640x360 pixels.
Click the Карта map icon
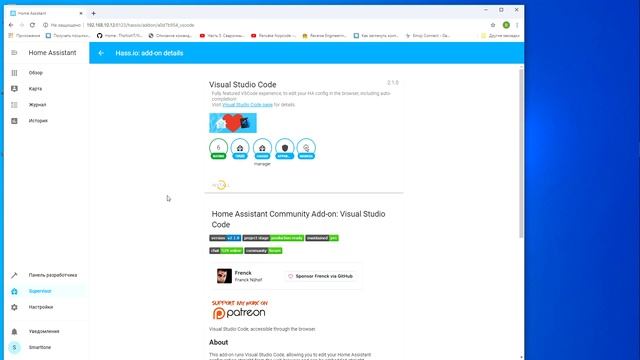point(14,89)
